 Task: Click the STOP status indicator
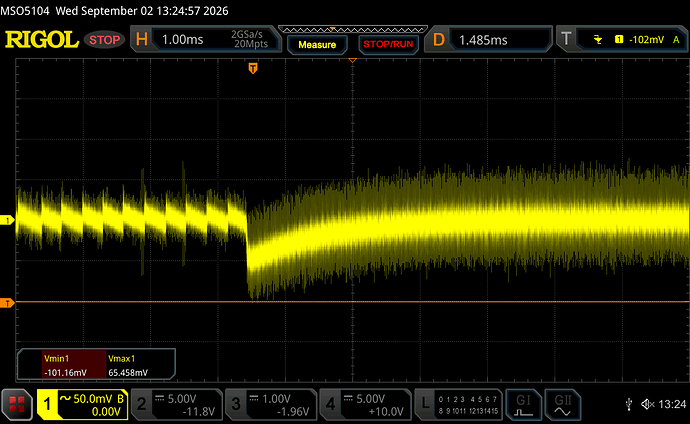(105, 40)
